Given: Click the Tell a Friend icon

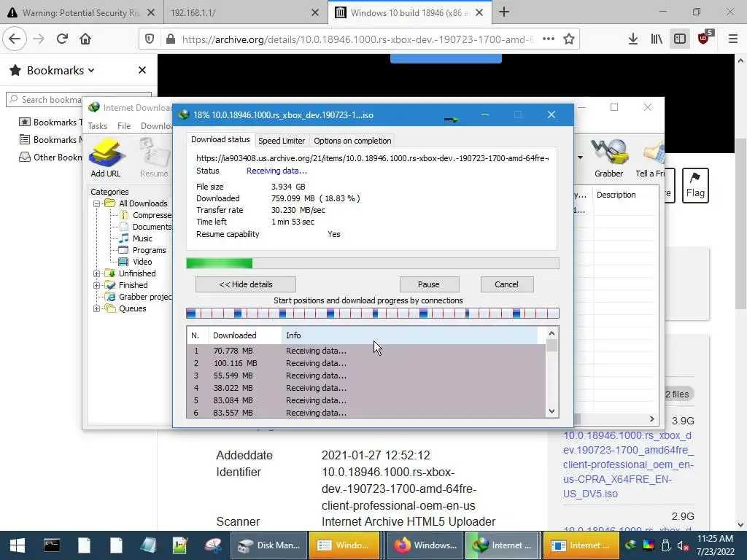Looking at the screenshot, I should tap(651, 158).
